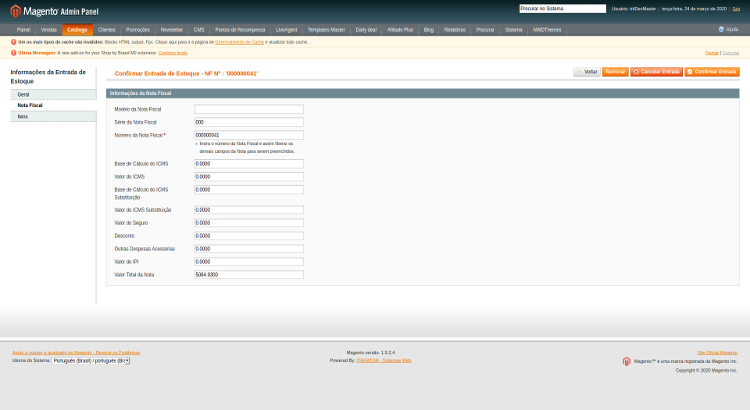Screen dimensions: 750x410
Task: Open the Newsletter menu
Action: click(172, 30)
